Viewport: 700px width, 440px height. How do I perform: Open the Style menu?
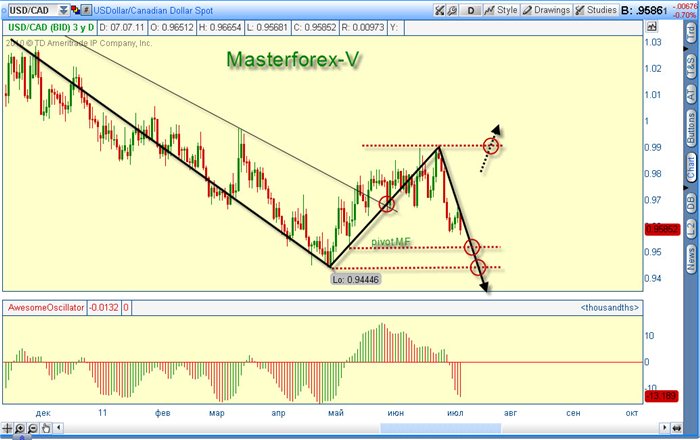pos(501,10)
